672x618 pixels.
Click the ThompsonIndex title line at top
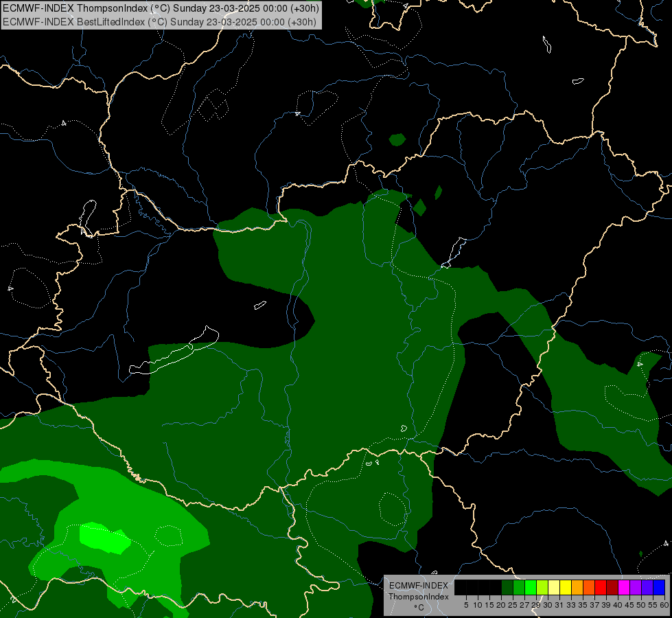click(161, 8)
